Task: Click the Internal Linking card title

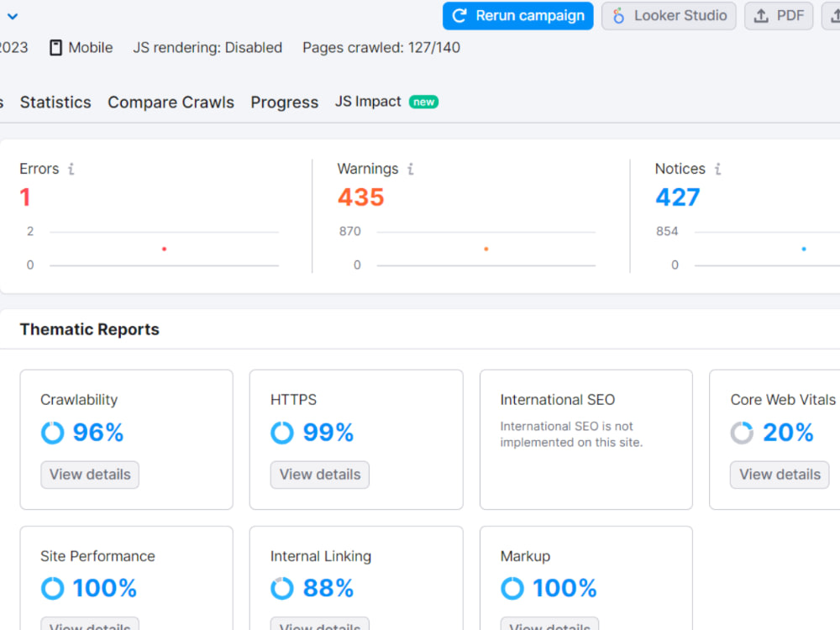Action: pos(320,556)
